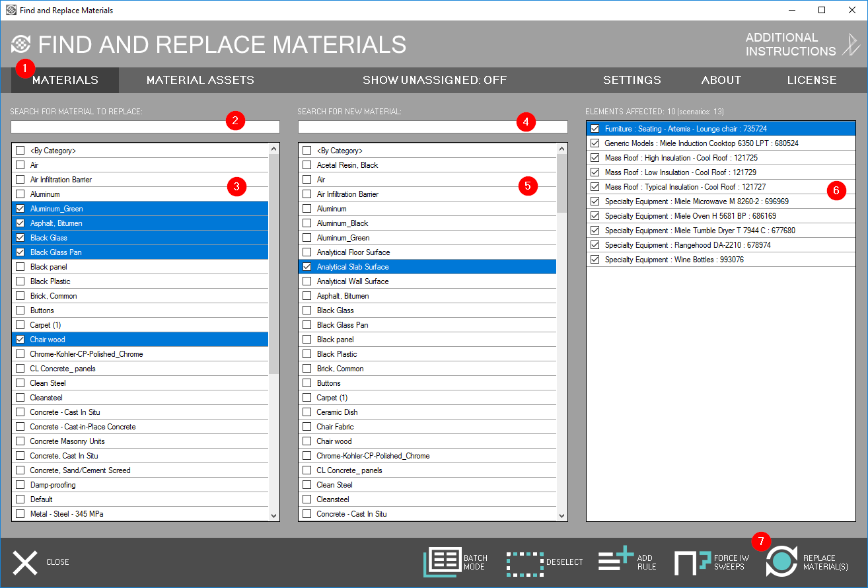Open the About page
The width and height of the screenshot is (868, 588).
(x=721, y=80)
